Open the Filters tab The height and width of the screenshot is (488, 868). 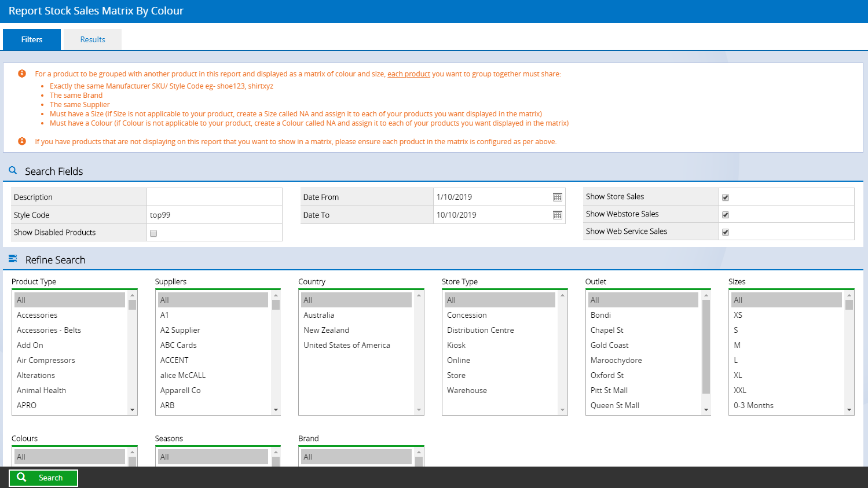(32, 39)
